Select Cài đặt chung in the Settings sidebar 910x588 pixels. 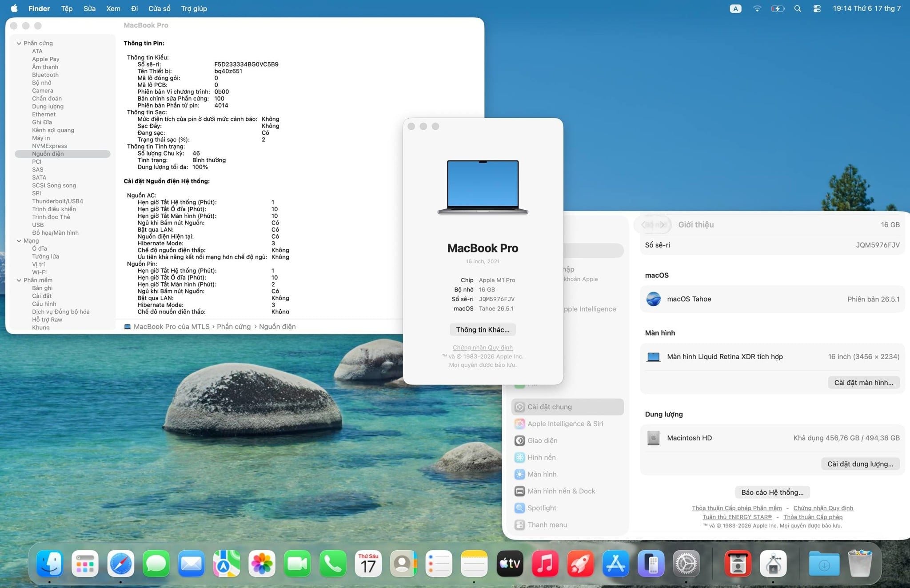pos(567,407)
